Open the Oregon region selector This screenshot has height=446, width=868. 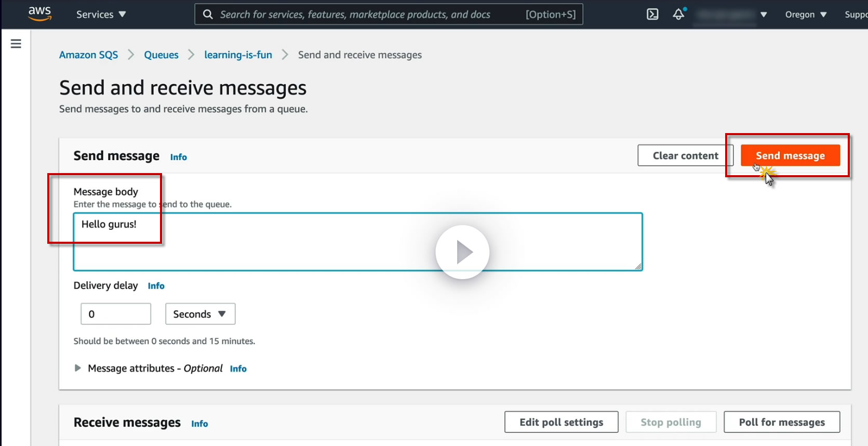pyautogui.click(x=805, y=14)
